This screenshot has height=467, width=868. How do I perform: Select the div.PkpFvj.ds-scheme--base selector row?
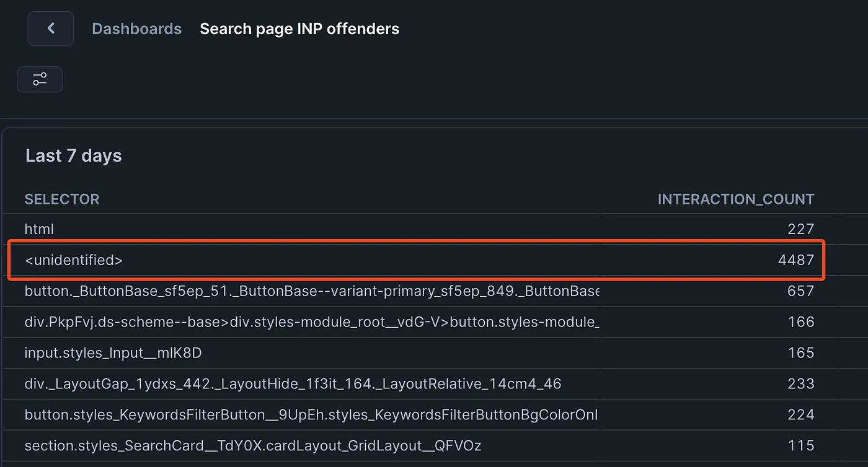pos(311,322)
